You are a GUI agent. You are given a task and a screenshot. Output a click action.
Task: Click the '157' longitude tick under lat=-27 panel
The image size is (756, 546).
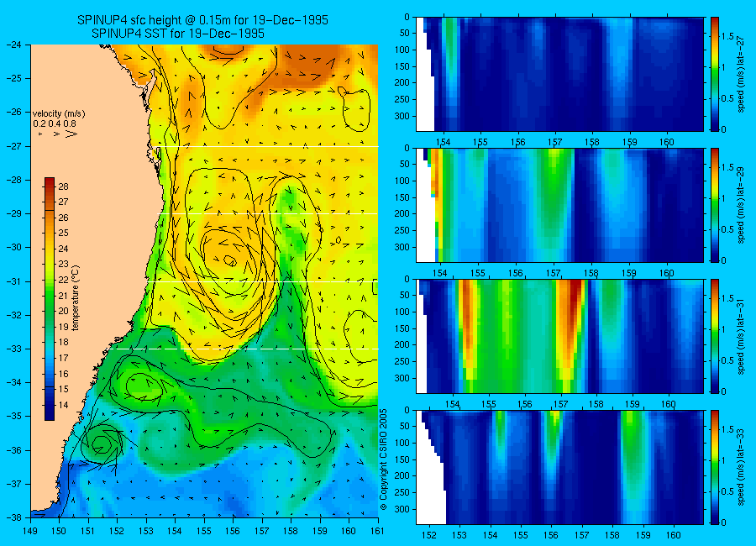(x=555, y=142)
